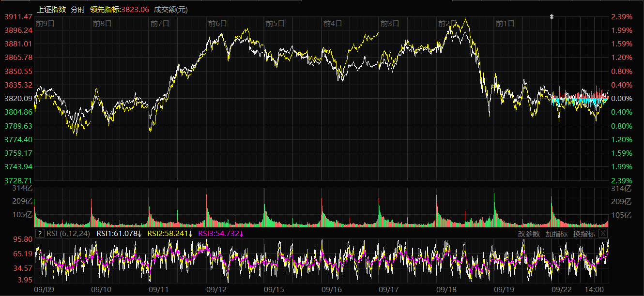The height and width of the screenshot is (296, 644).
Task: Click the RSI1 white line value label
Action: (x=119, y=234)
